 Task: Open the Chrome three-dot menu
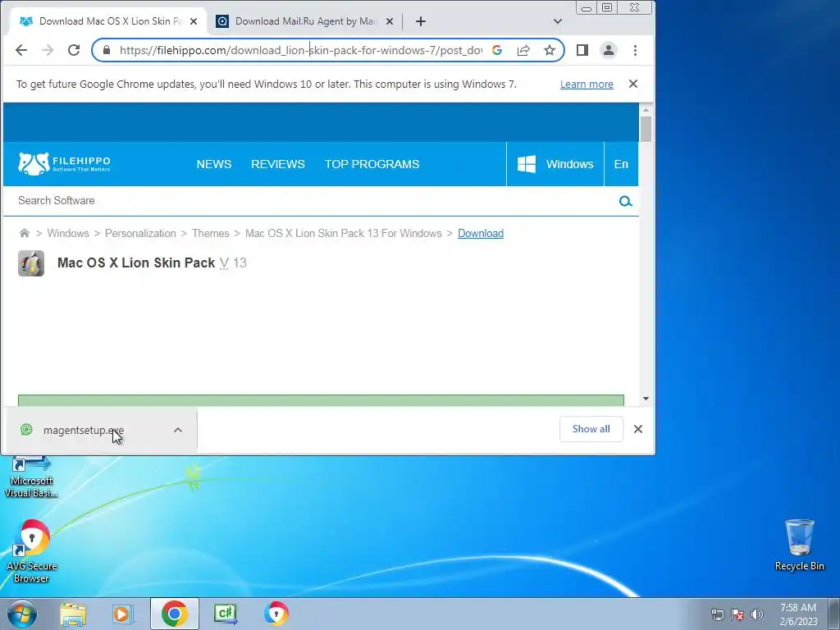tap(636, 50)
